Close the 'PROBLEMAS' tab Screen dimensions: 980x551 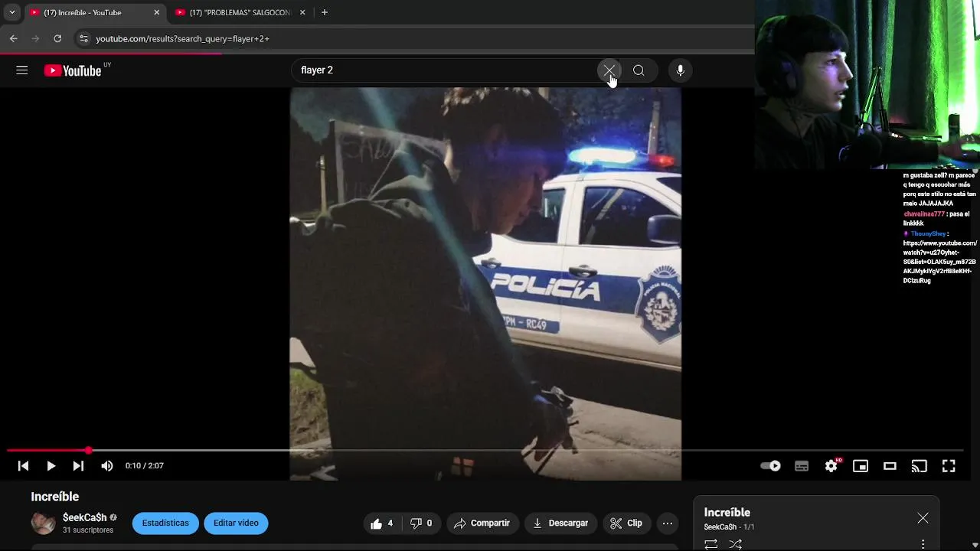click(302, 12)
